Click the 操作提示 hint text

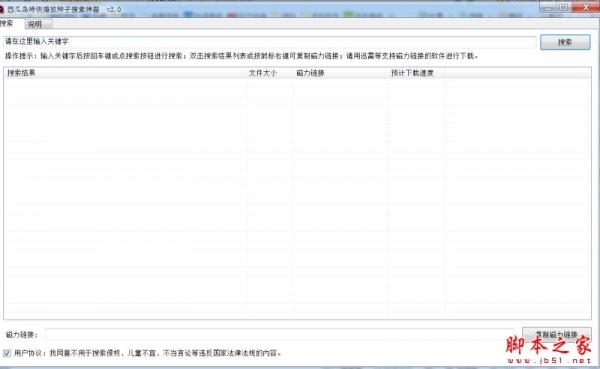coord(242,56)
